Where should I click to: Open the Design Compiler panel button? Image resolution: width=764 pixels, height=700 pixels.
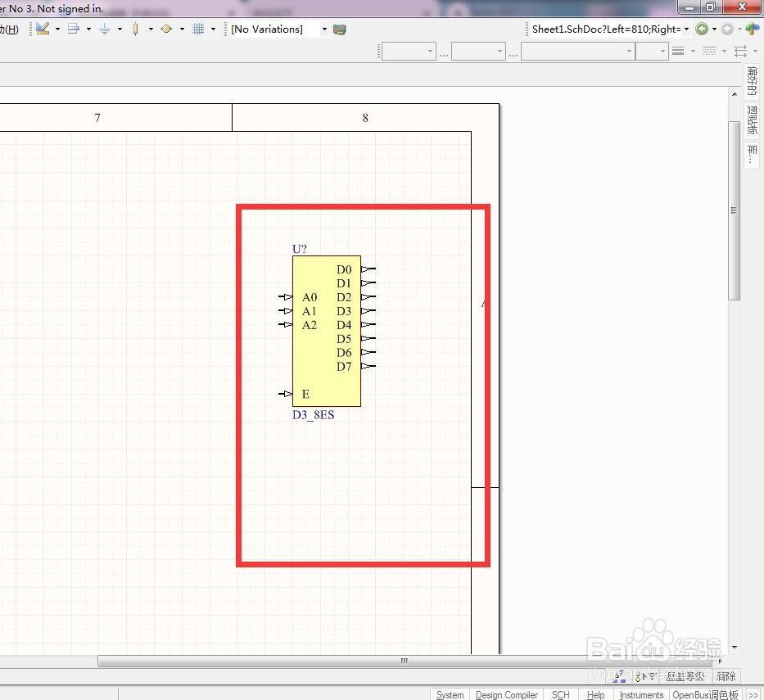coord(507,694)
